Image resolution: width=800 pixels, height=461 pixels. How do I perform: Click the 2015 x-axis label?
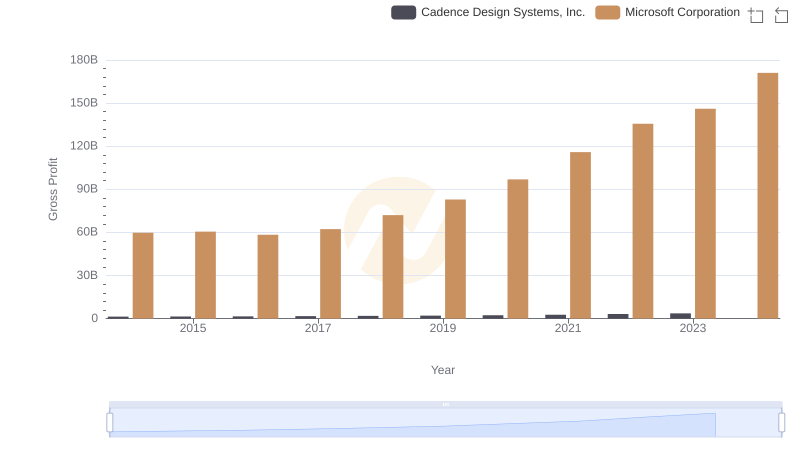pyautogui.click(x=193, y=328)
